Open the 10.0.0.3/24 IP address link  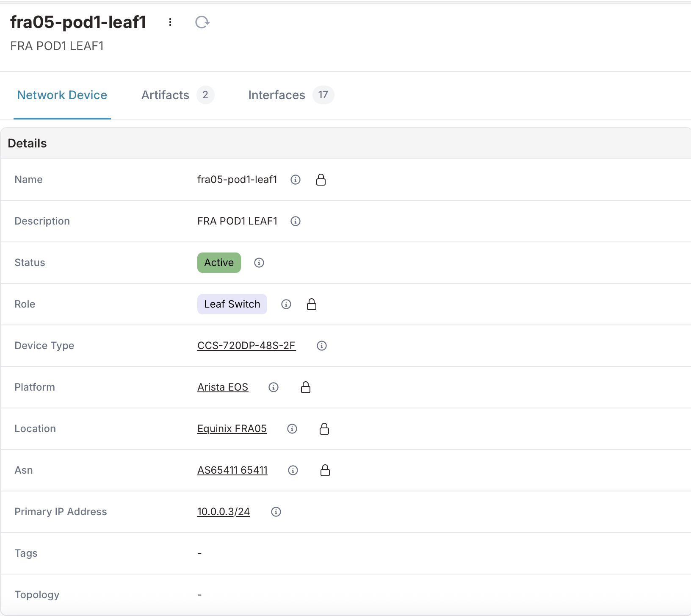coord(224,512)
